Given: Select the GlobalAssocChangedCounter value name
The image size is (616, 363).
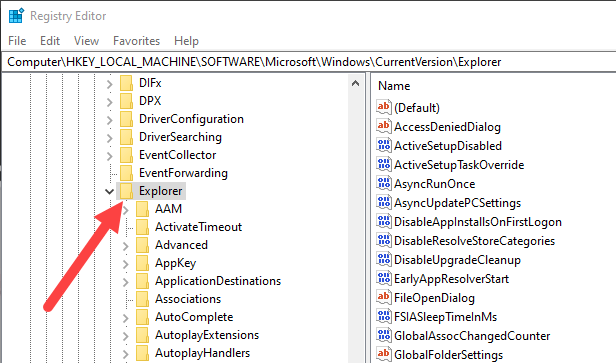Looking at the screenshot, I should pyautogui.click(x=472, y=336).
